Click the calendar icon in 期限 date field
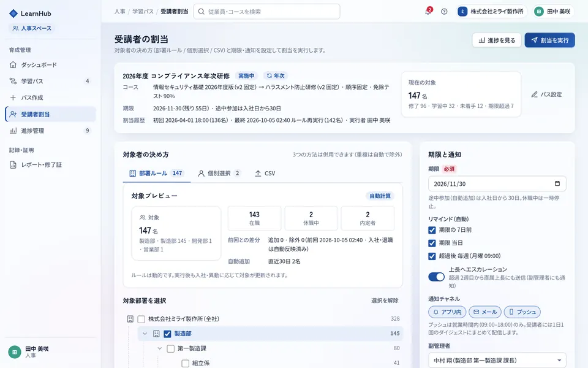The width and height of the screenshot is (588, 368). (557, 183)
